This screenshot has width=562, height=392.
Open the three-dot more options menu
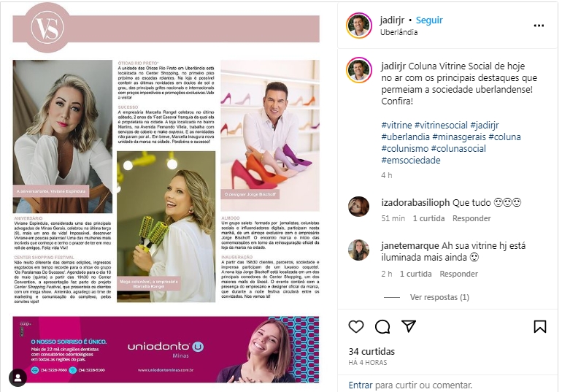tap(539, 26)
